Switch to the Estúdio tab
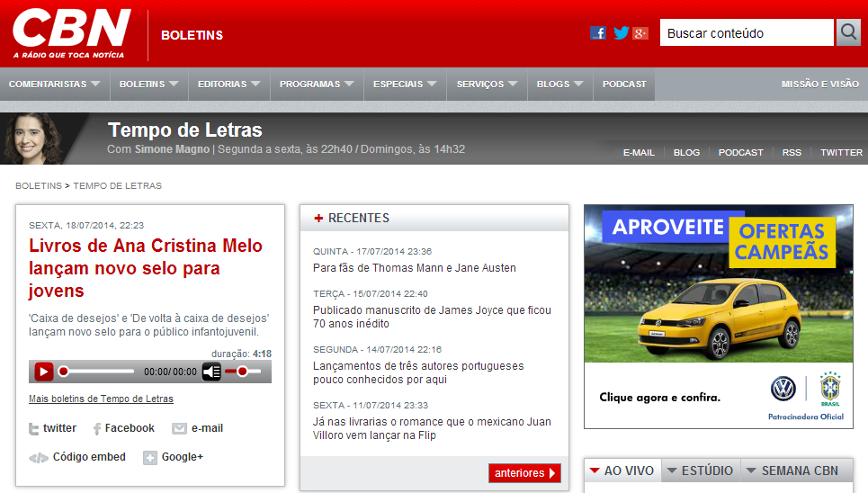The height and width of the screenshot is (493, 868). [701, 471]
